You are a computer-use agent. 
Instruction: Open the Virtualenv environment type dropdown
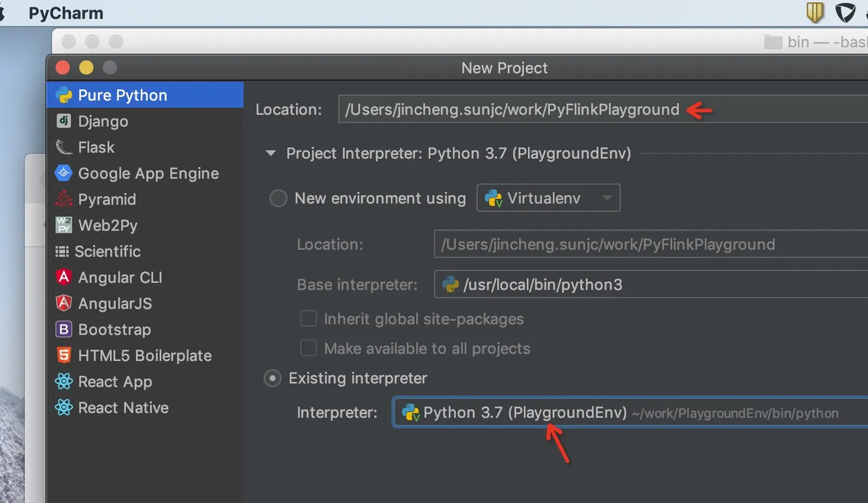click(x=548, y=198)
